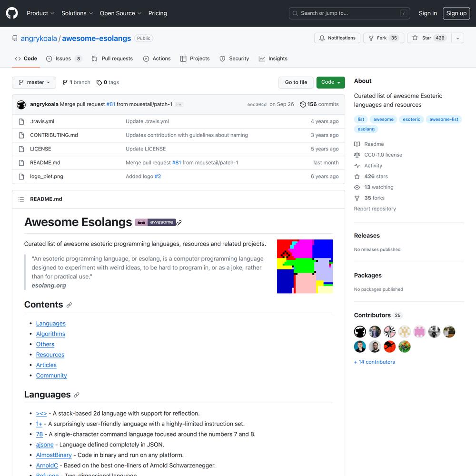Click the commit history clock icon
The height and width of the screenshot is (476, 476).
coord(303,104)
